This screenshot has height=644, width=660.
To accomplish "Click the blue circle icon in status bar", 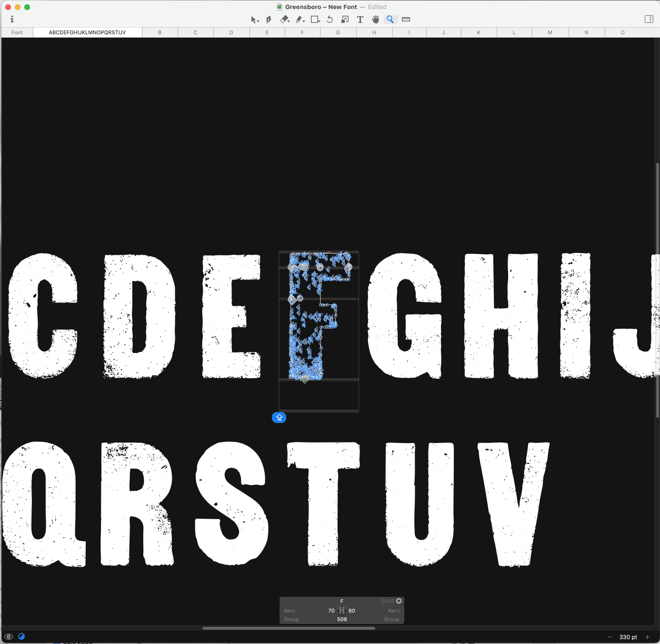I will pyautogui.click(x=21, y=636).
